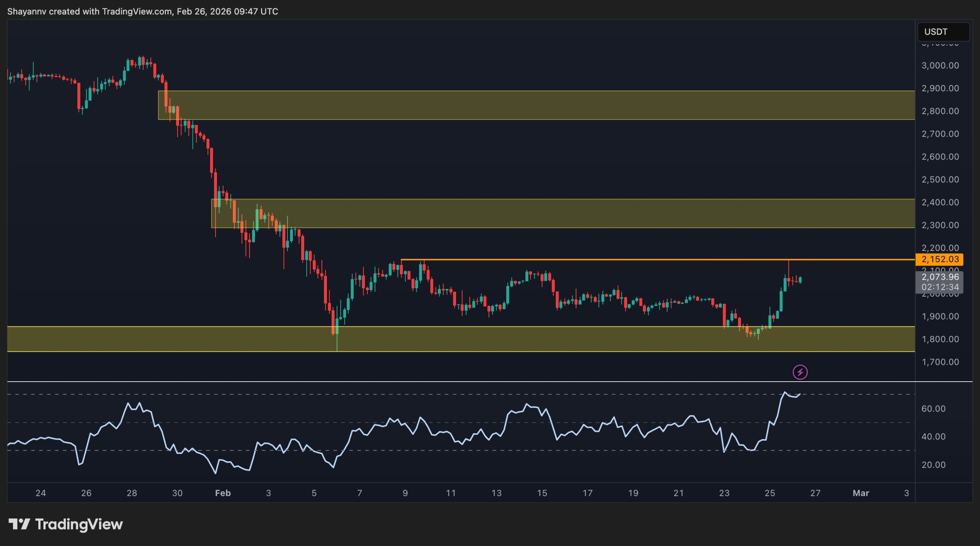Click the Mar label on time axis

[861, 493]
